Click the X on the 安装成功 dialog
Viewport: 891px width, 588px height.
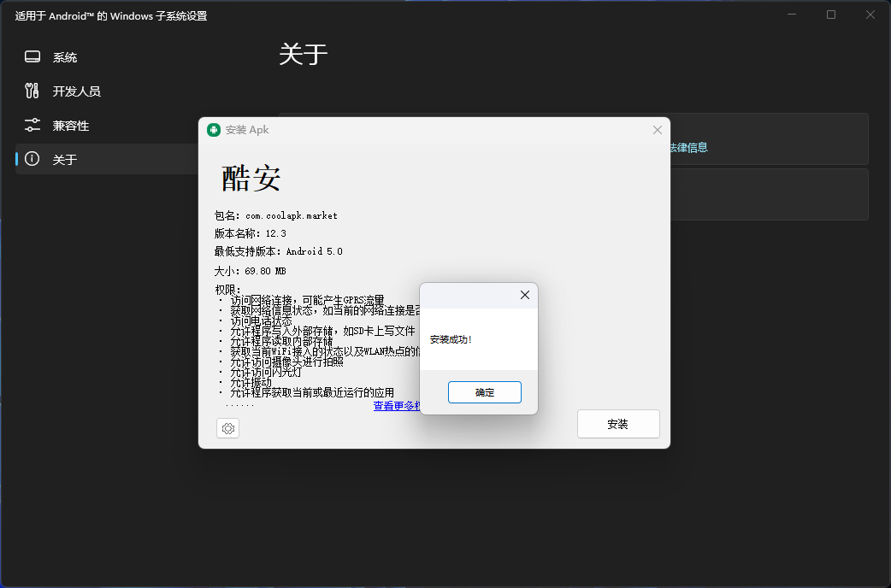(x=524, y=295)
